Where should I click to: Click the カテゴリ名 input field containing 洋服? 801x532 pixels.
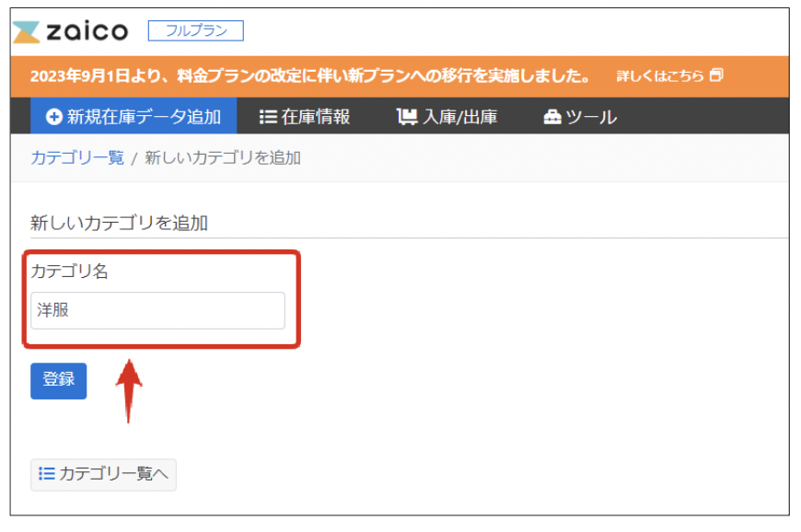tap(157, 310)
